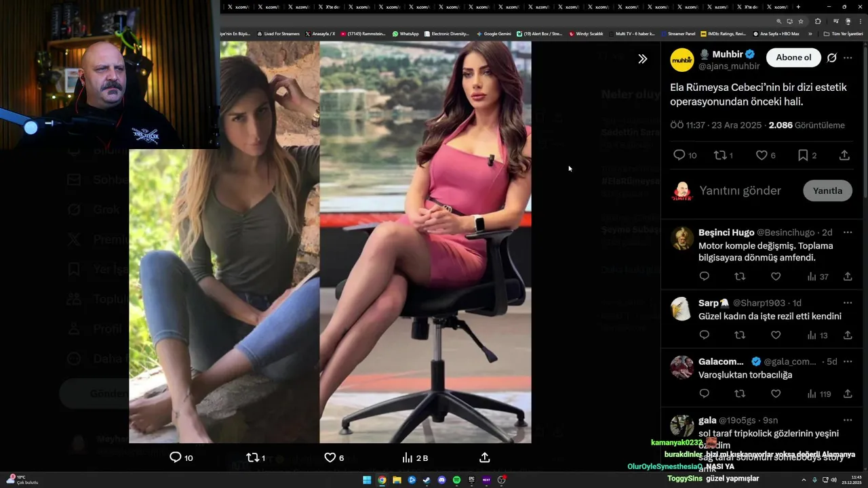Click the Abone ol button
This screenshot has height=488, width=868.
(793, 58)
